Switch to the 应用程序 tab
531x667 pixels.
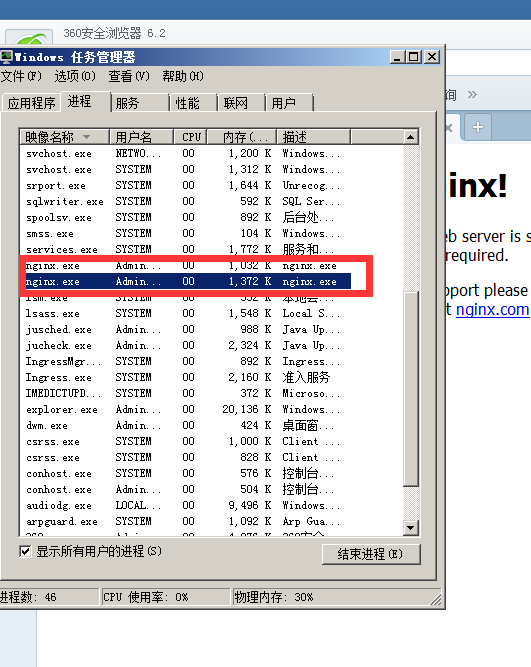(x=31, y=103)
